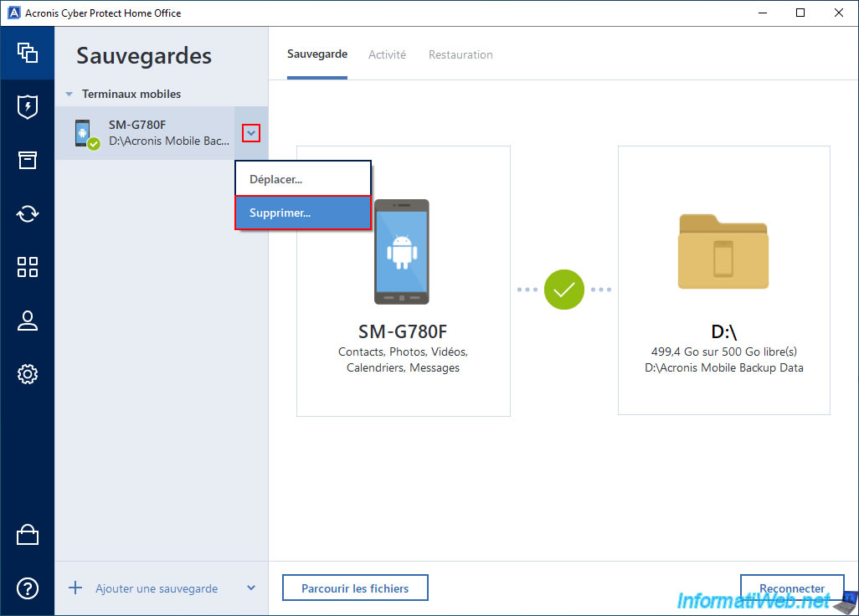This screenshot has width=859, height=616.
Task: Open the Archive box icon
Action: coord(28,160)
